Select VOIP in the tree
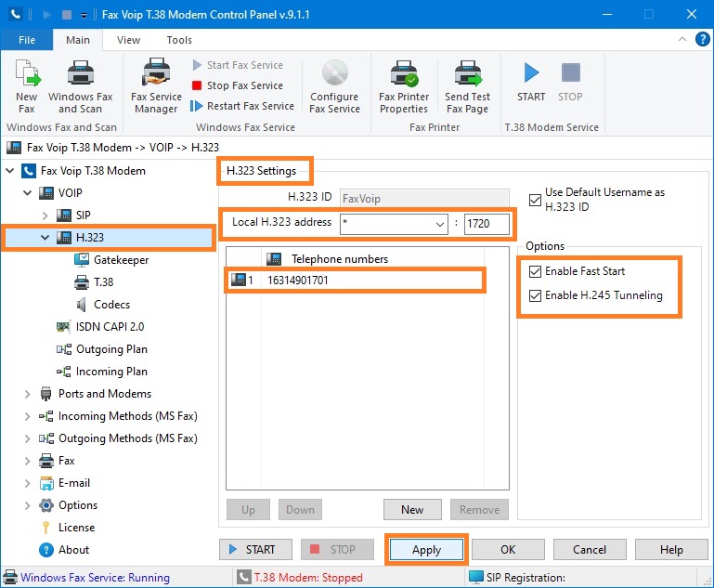 pos(71,193)
